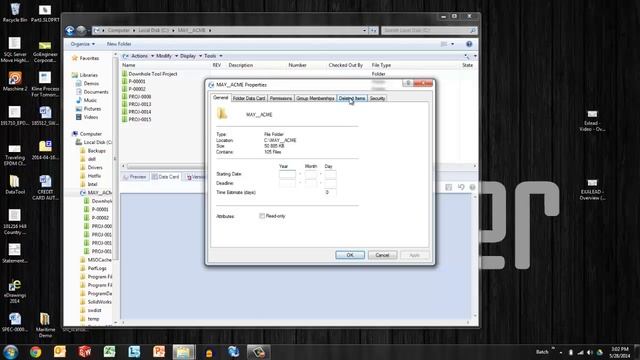The height and width of the screenshot is (360, 640).
Task: Open Outlook from the taskbar
Action: [x=60, y=351]
